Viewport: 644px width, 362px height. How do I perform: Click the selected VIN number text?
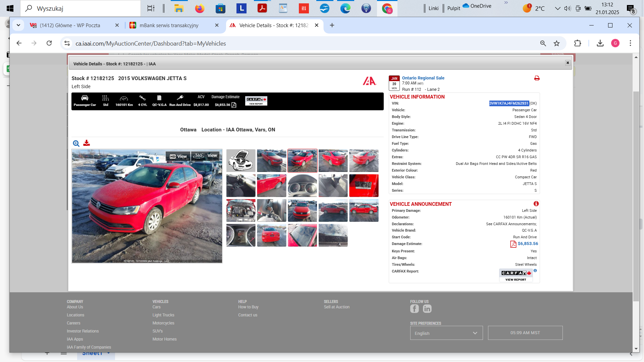click(508, 103)
